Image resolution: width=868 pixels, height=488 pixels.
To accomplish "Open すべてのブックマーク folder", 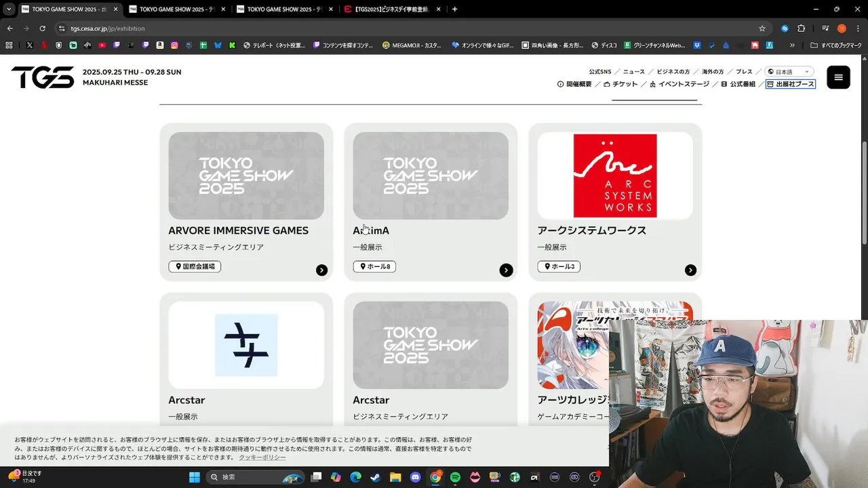I will pos(836,45).
